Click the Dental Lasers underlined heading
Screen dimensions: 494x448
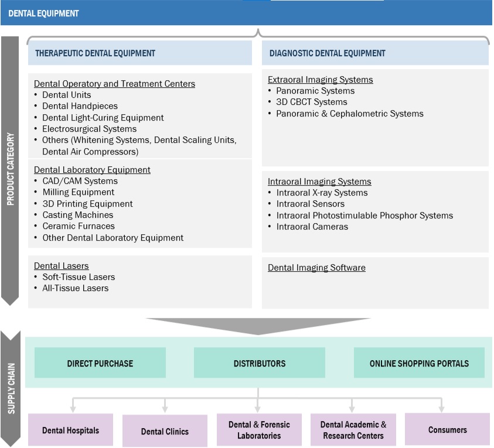61,266
